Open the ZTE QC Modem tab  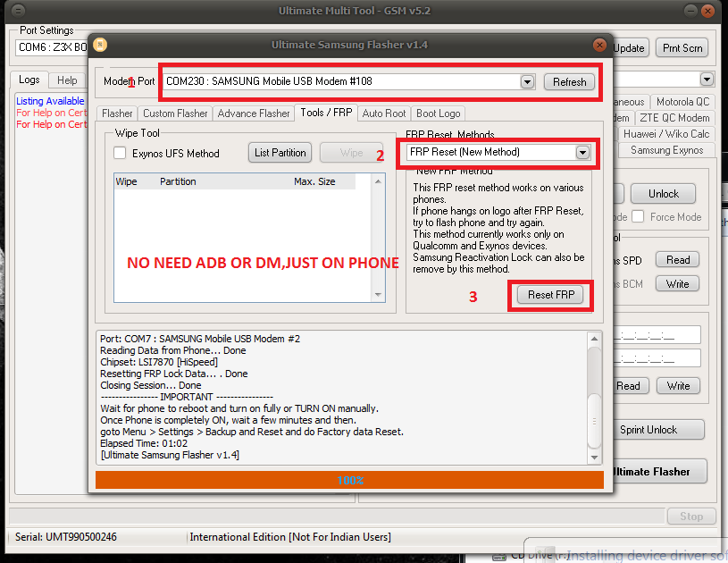[674, 118]
